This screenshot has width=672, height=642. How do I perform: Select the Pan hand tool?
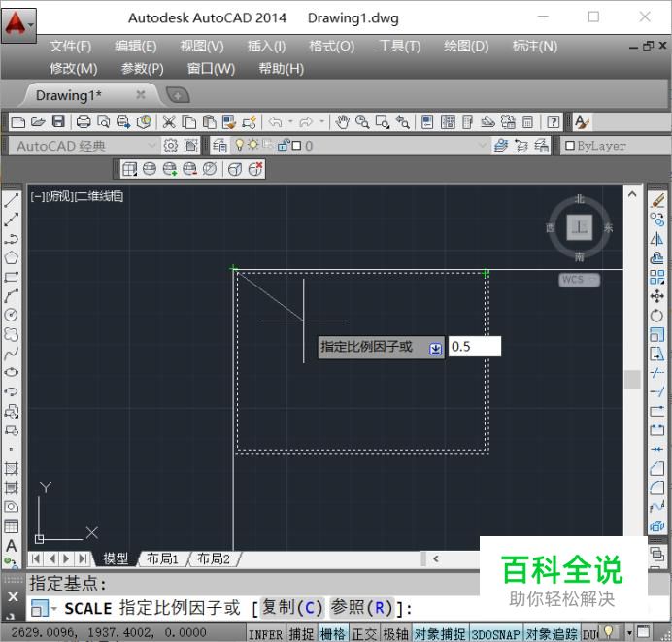click(342, 122)
